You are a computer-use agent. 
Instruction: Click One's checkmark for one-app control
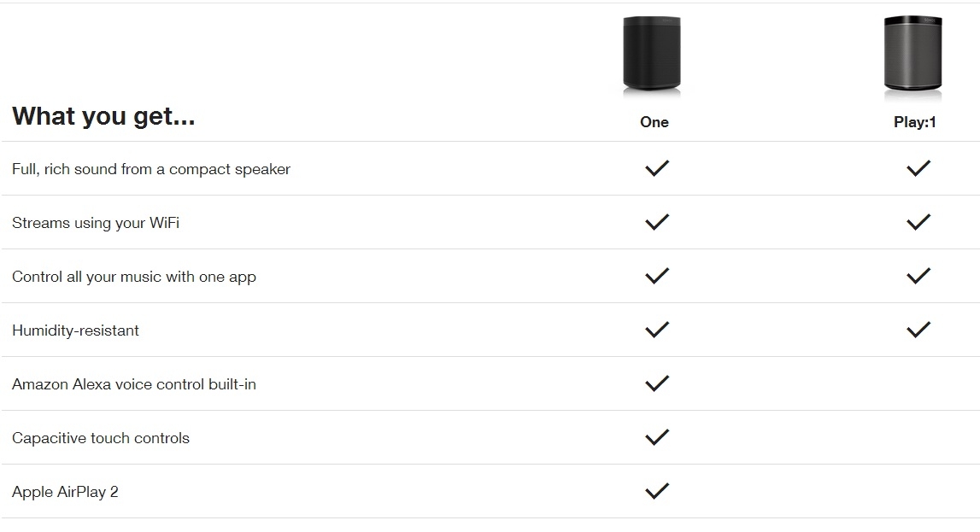[657, 275]
